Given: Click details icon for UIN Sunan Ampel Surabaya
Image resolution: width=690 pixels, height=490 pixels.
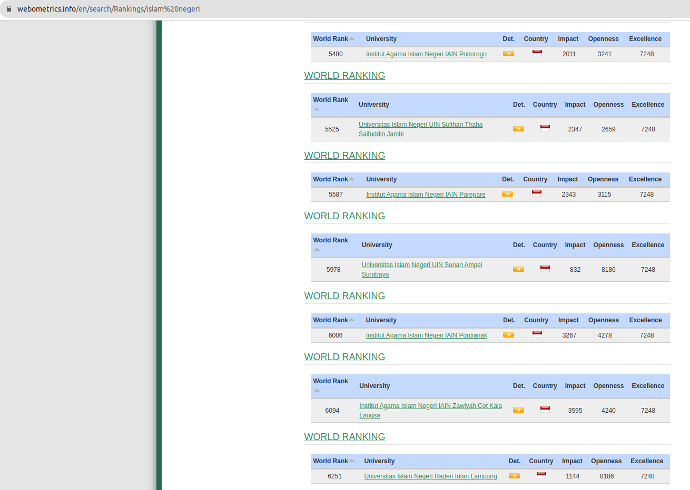Looking at the screenshot, I should (x=518, y=269).
